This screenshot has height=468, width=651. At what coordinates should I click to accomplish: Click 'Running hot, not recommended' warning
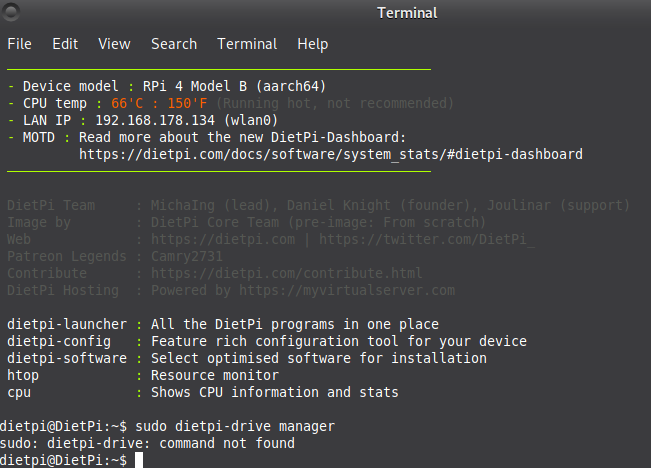(x=335, y=103)
